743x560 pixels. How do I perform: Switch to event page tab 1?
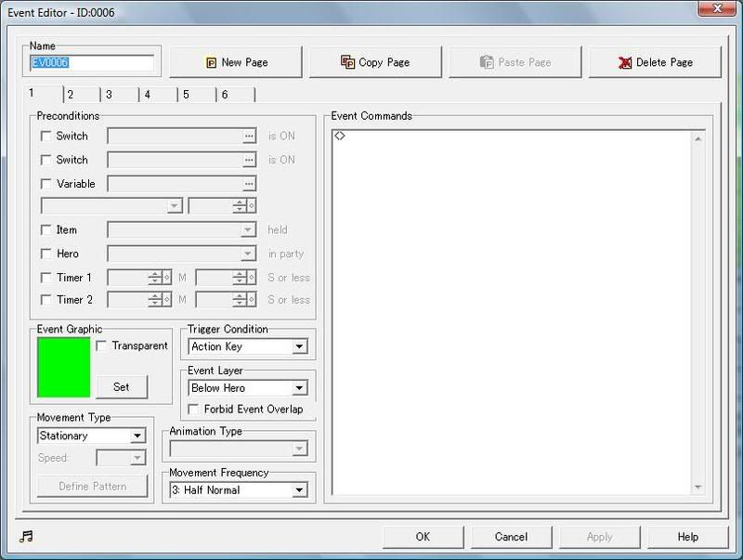44,93
